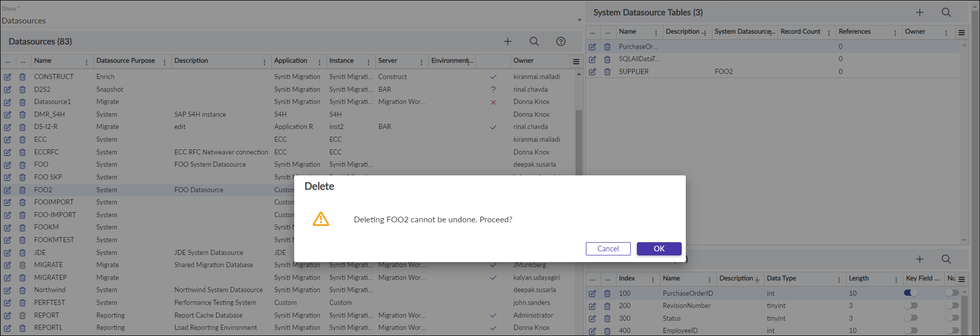The width and height of the screenshot is (980, 336).
Task: Sort by Data Type column header
Action: pyautogui.click(x=781, y=278)
